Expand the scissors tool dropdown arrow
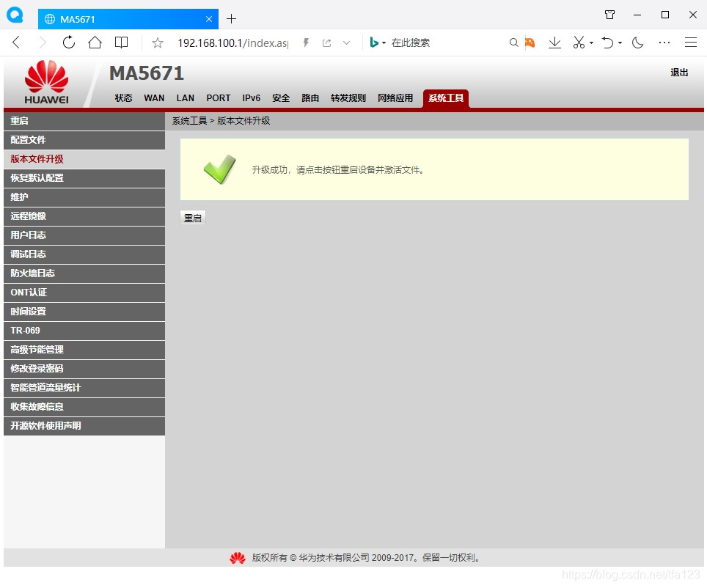 [x=592, y=43]
